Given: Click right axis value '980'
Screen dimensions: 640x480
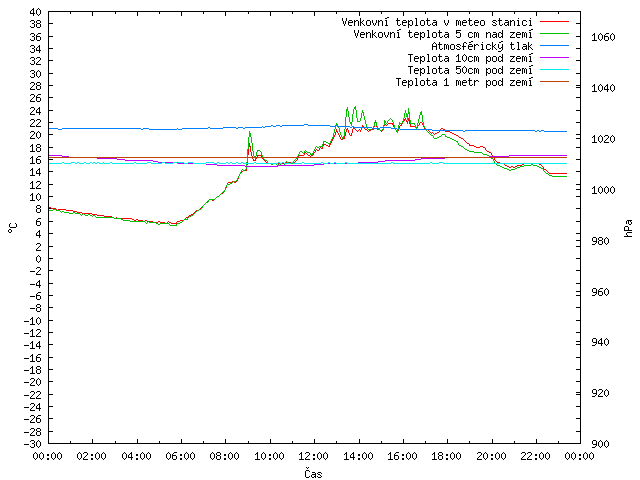Looking at the screenshot, I should click(x=600, y=241).
